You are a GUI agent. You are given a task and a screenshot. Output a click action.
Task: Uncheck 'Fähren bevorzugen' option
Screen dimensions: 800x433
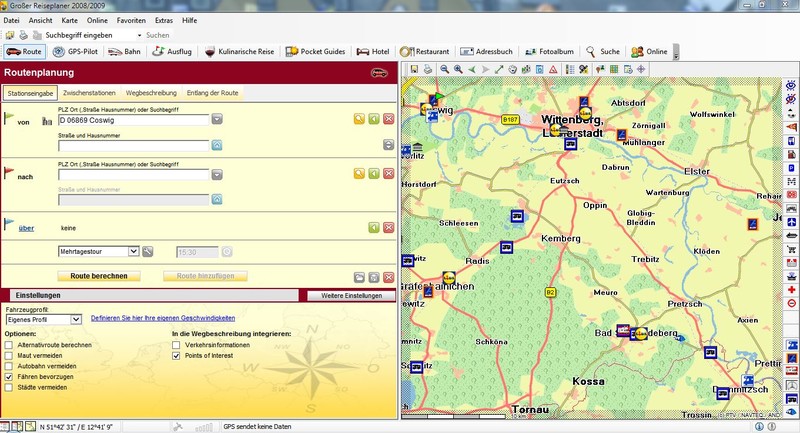9,376
